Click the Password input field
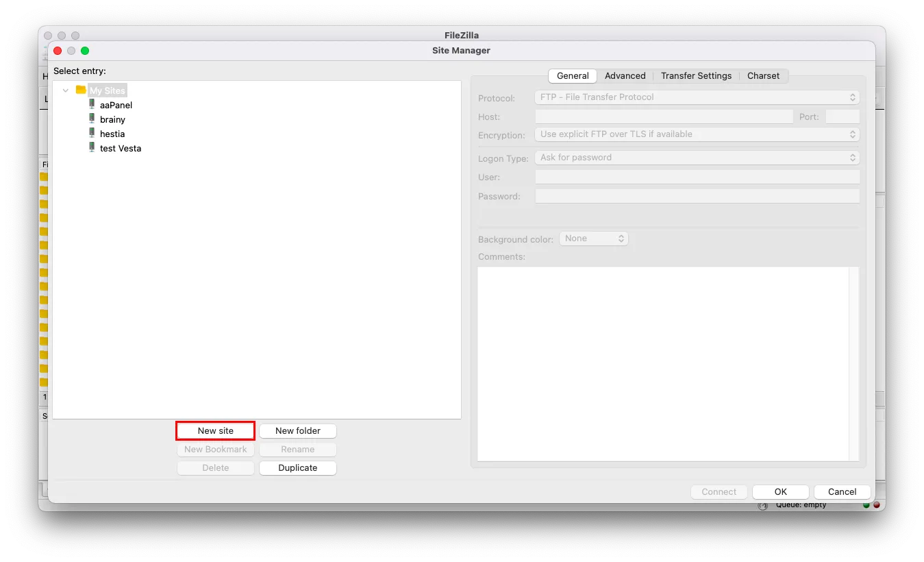The width and height of the screenshot is (924, 562). [697, 196]
